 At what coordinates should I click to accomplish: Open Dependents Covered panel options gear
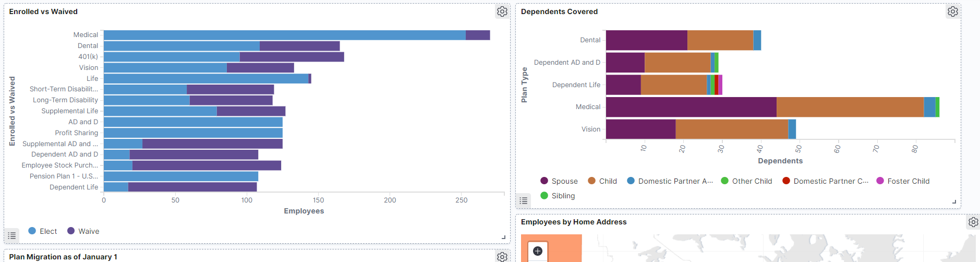pyautogui.click(x=952, y=11)
